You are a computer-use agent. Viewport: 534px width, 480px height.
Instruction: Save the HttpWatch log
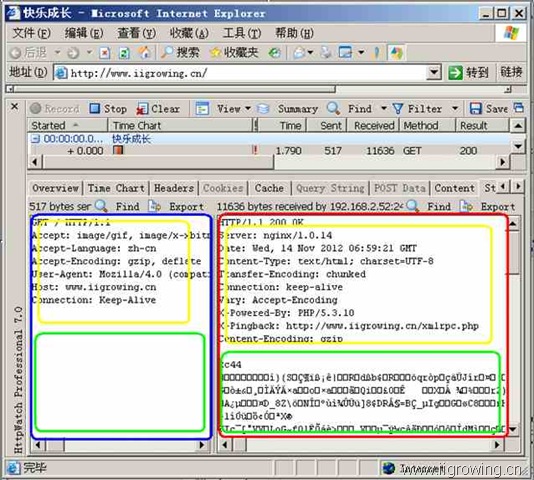488,109
